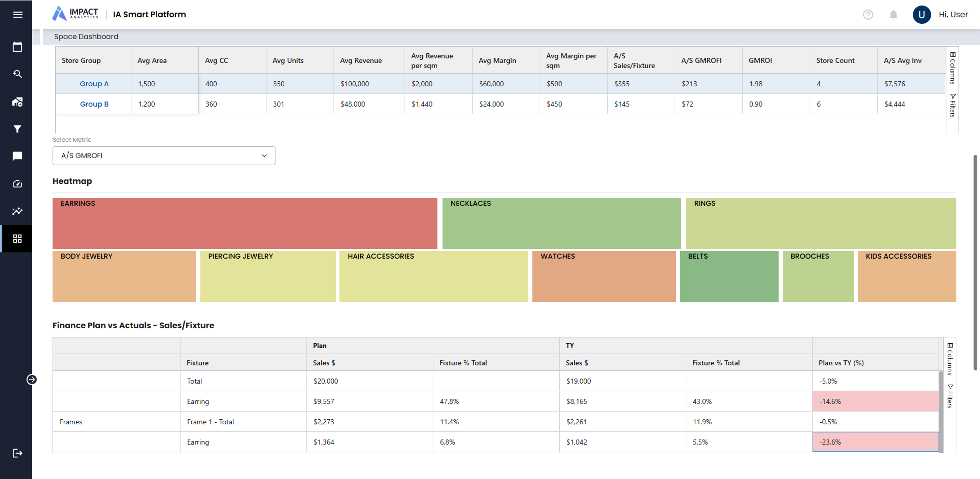Open the hamburger menu icon
The height and width of the screenshot is (479, 980).
[x=17, y=15]
